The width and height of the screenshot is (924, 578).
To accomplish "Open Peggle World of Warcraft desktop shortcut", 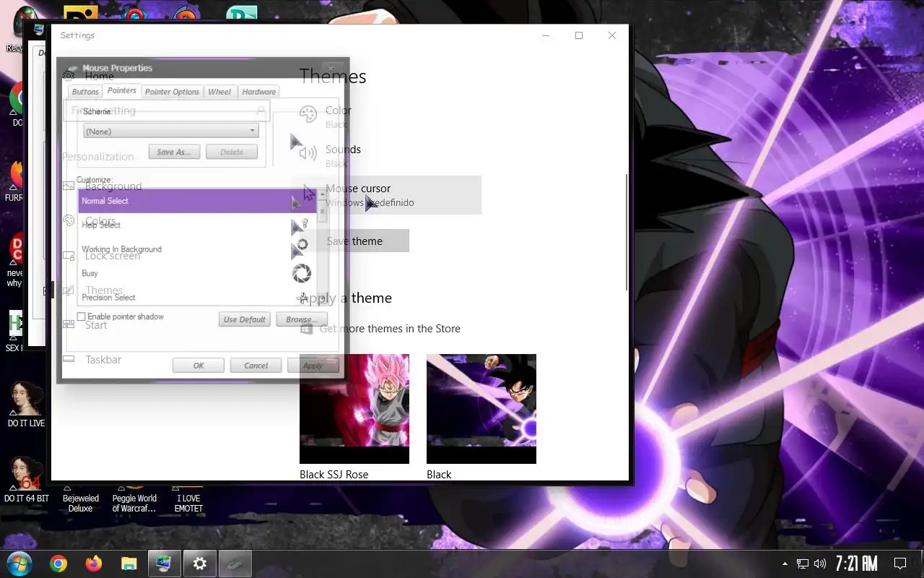I will tap(134, 499).
